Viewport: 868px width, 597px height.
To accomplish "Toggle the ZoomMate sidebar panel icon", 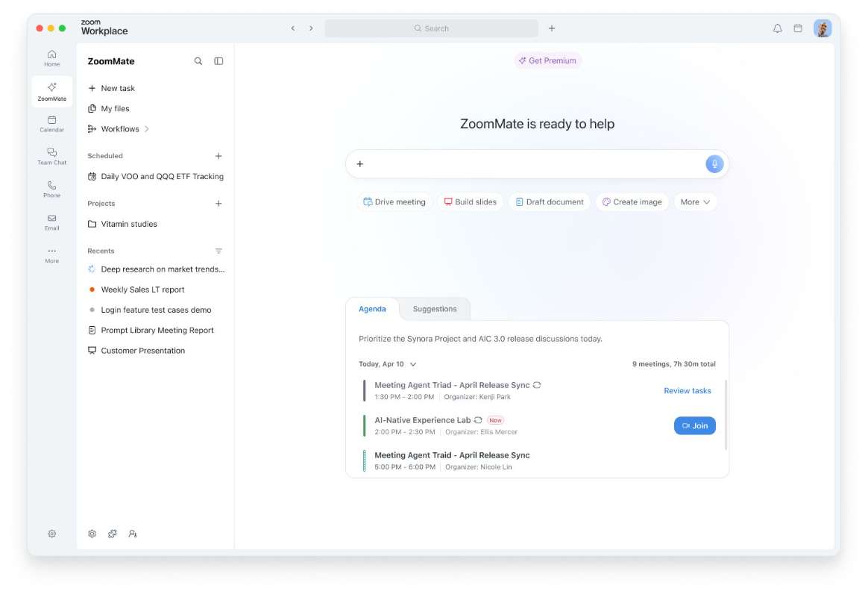I will coord(218,61).
